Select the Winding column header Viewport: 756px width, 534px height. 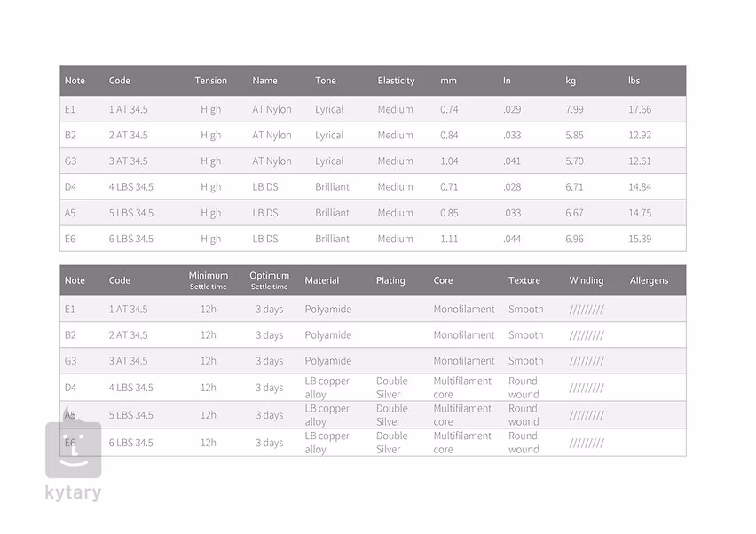[x=586, y=280]
